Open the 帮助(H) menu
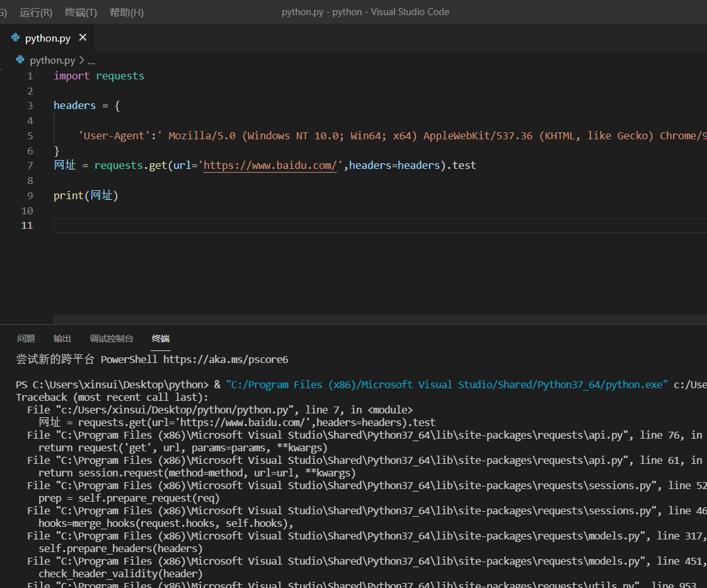 click(x=126, y=12)
